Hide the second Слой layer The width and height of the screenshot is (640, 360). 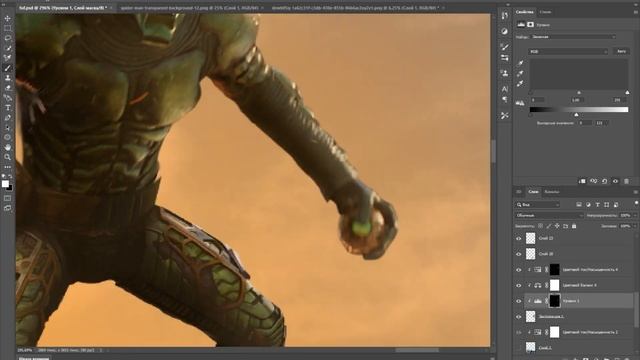pos(519,254)
